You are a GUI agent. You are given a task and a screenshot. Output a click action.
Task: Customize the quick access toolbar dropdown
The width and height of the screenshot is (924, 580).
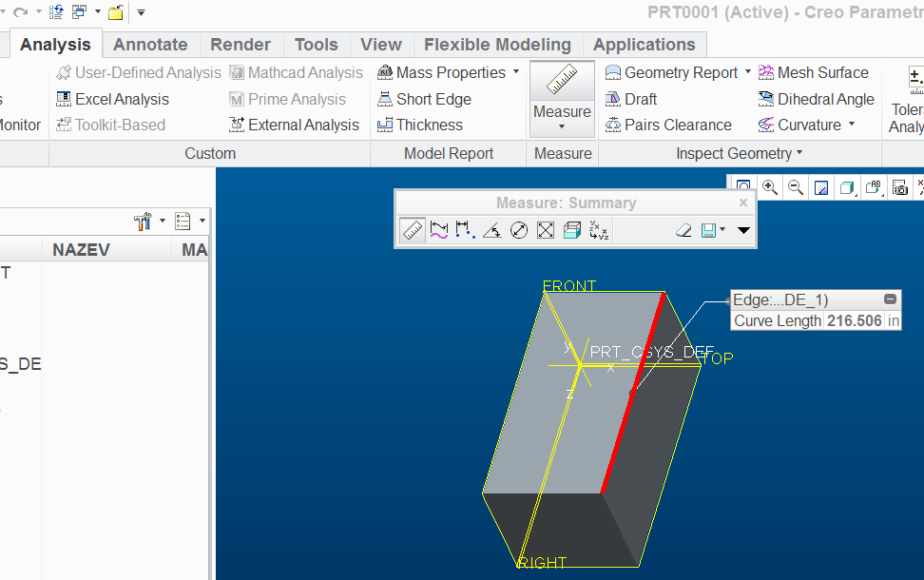click(x=141, y=11)
